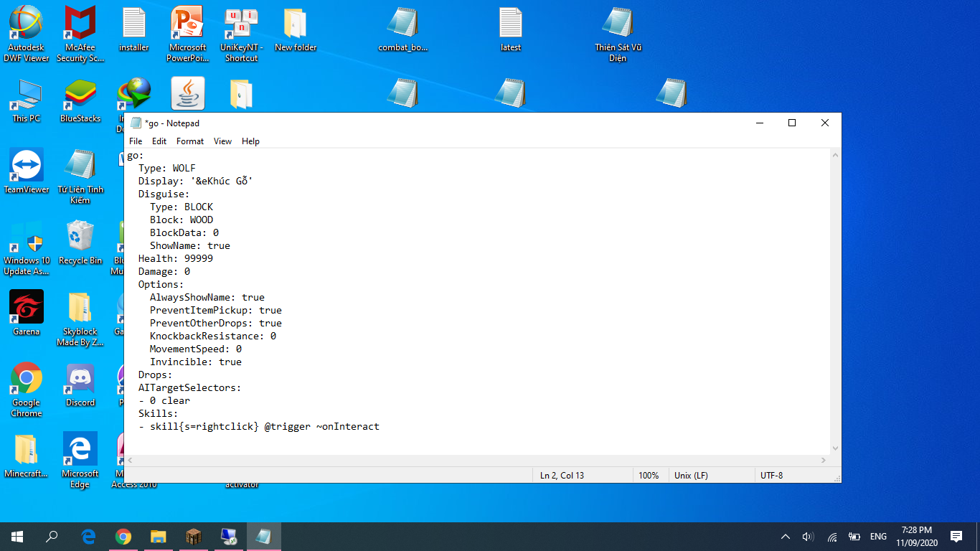
Task: Click the Windows Start button
Action: coord(17,537)
